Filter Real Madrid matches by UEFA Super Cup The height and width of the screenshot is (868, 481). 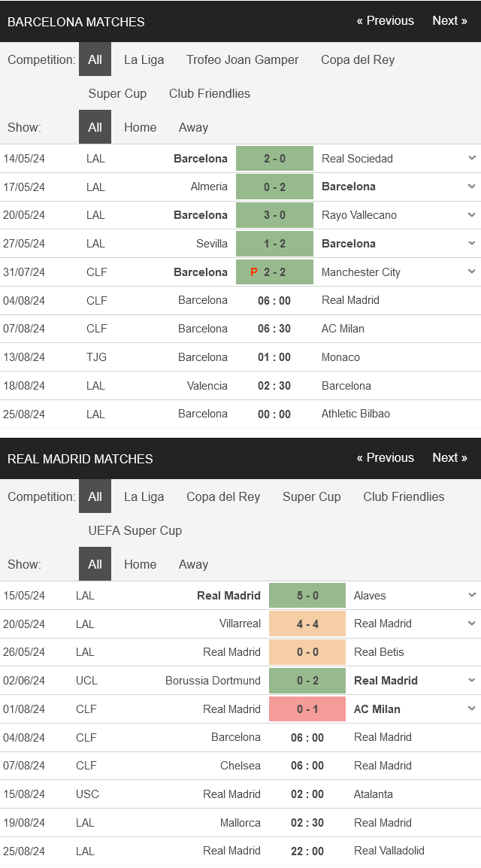(x=135, y=530)
